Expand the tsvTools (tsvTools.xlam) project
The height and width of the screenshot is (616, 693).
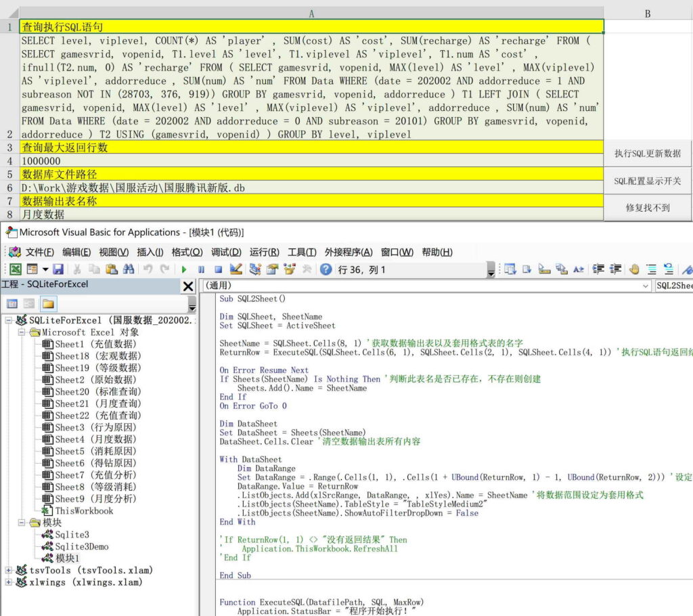pos(9,570)
